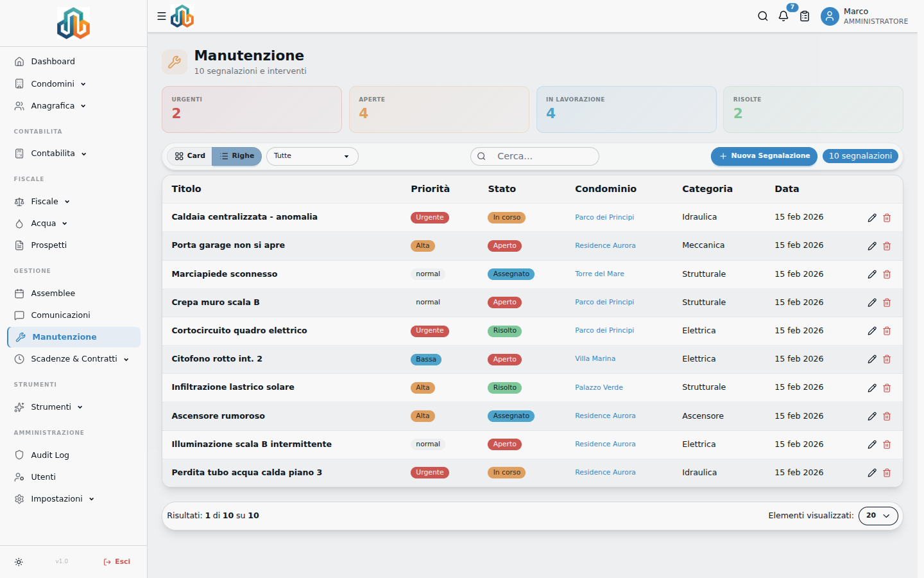The width and height of the screenshot is (924, 578).
Task: Edit Citofono rotto int. 2 row
Action: pyautogui.click(x=872, y=359)
